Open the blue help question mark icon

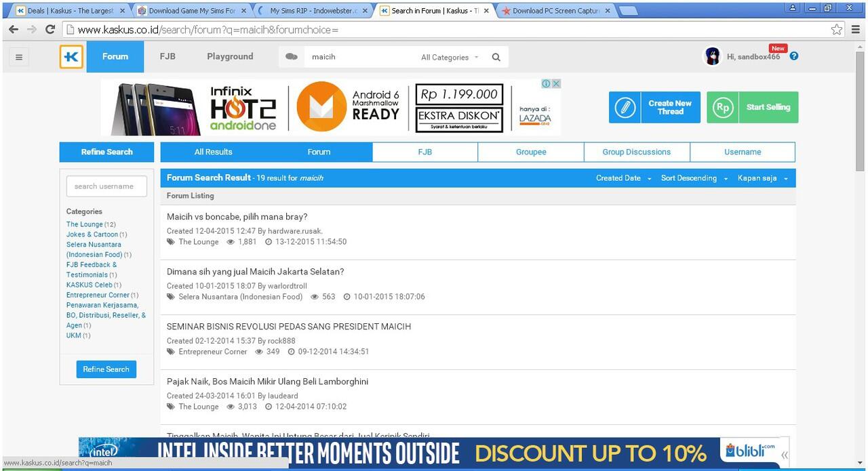(x=794, y=56)
